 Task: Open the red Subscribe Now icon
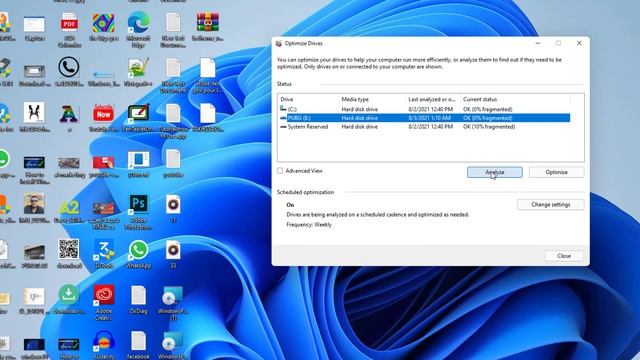(103, 113)
